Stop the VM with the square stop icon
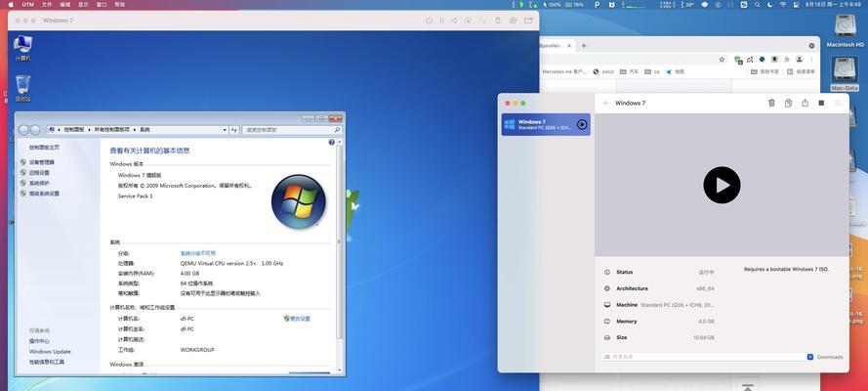 (821, 103)
